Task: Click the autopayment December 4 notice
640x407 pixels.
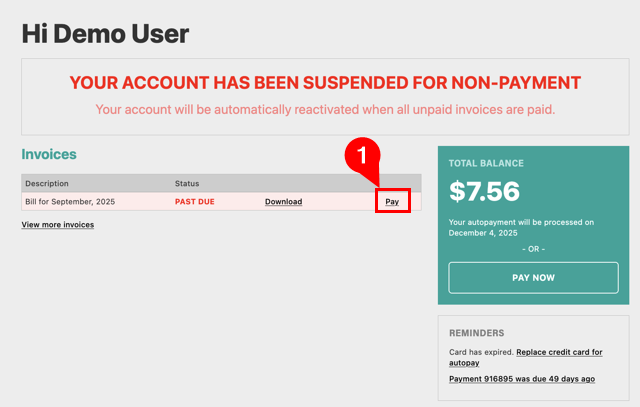Action: click(x=521, y=227)
